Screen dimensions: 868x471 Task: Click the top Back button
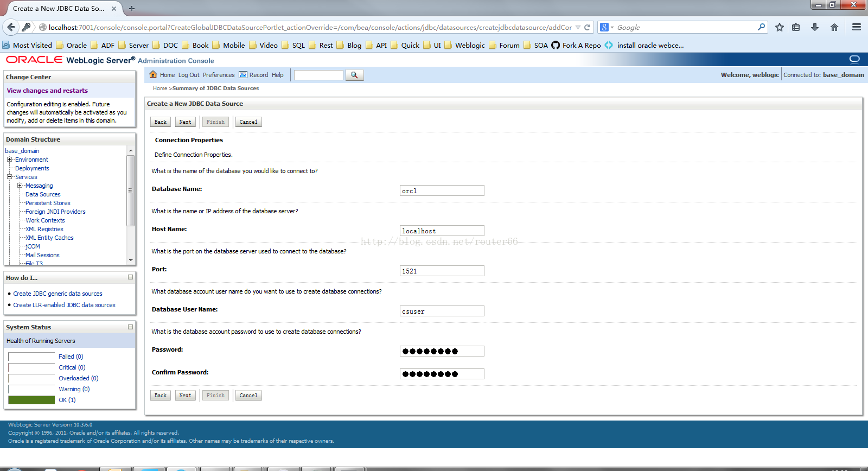pos(161,122)
